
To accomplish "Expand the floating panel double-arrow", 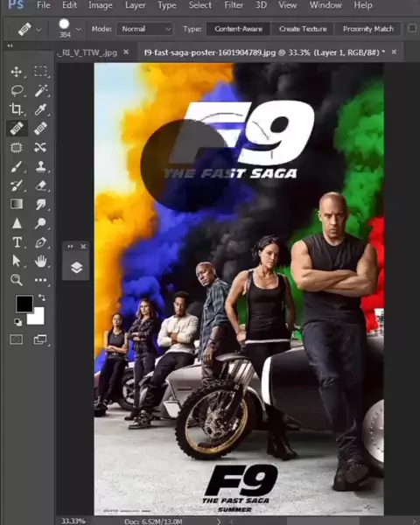I will [x=70, y=246].
